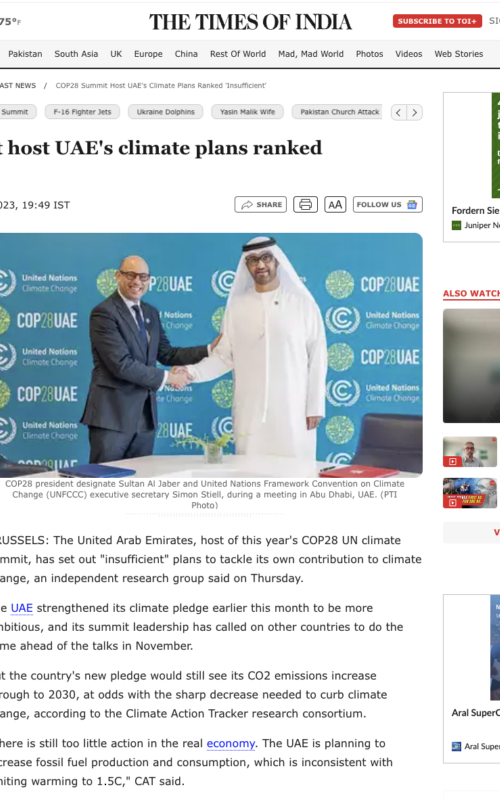
Task: Open the Juniper Networks ad logo
Action: coord(456,226)
